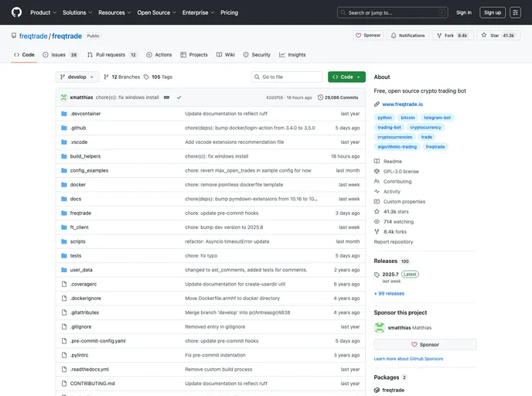Click the Sponsor button under xmatthias
This screenshot has width=532, height=396.
point(425,344)
